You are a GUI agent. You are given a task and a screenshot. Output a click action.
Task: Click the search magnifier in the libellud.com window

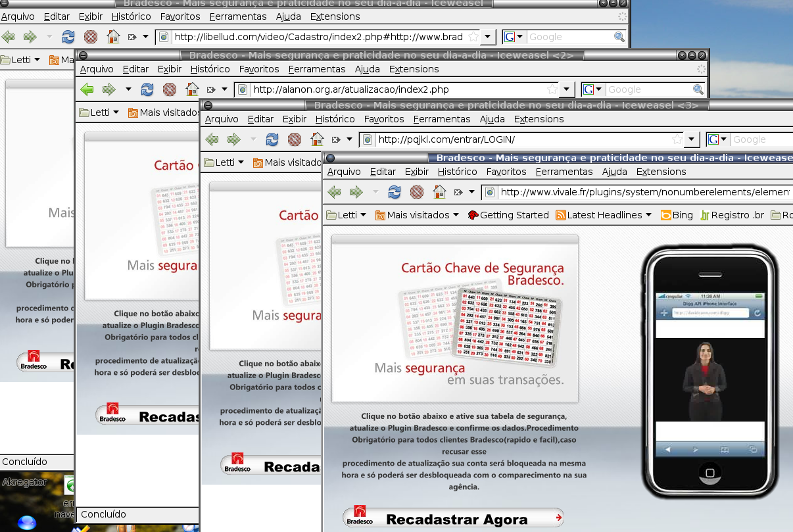[x=619, y=37]
